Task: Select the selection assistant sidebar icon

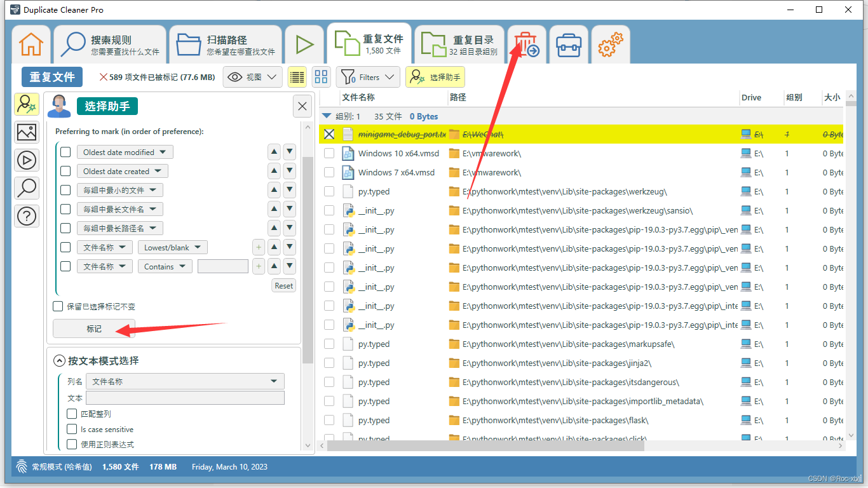Action: tap(27, 104)
